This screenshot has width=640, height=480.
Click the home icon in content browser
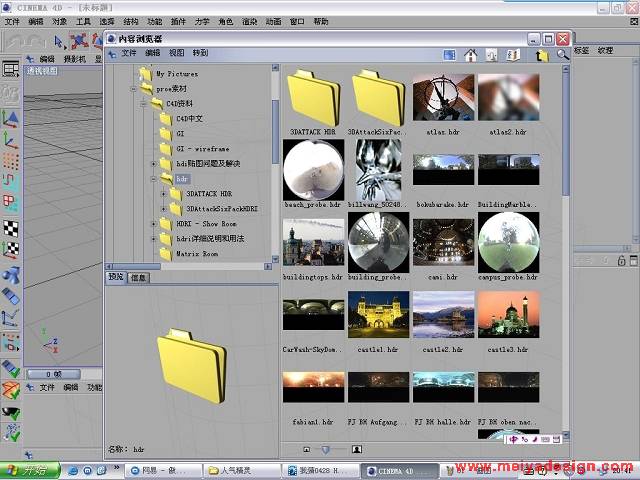[x=471, y=55]
